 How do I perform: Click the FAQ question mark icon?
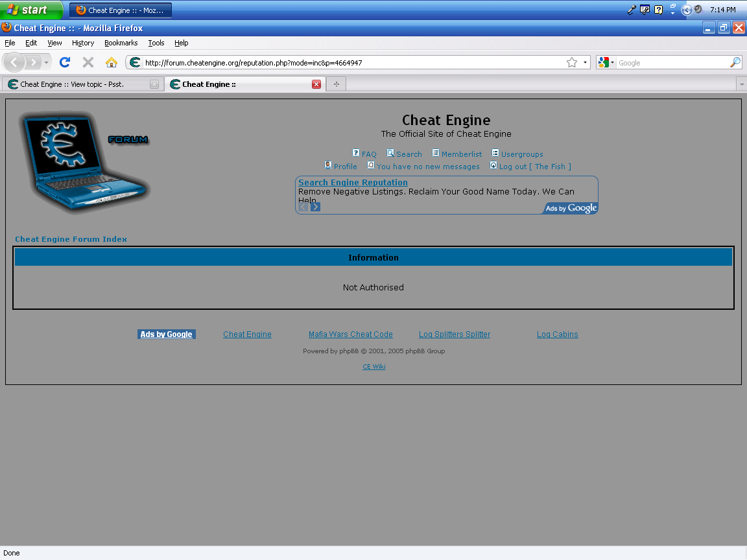pyautogui.click(x=355, y=153)
